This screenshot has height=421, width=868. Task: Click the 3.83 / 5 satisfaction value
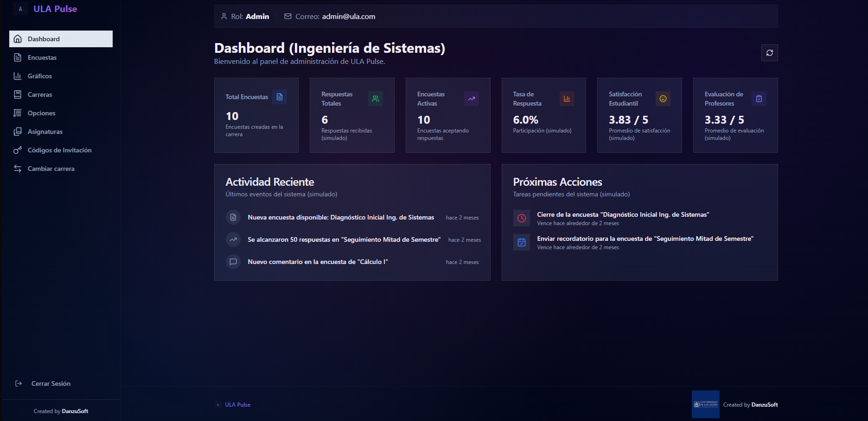click(x=628, y=120)
